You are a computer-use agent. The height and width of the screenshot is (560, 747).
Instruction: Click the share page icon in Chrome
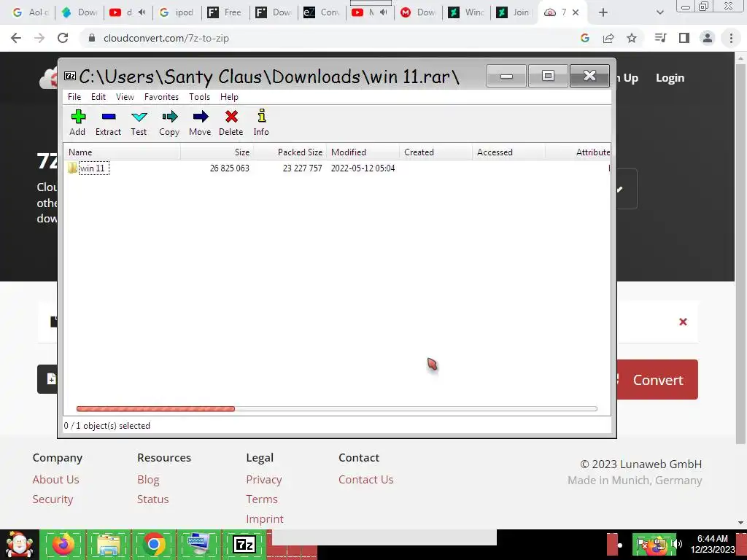[x=608, y=38]
